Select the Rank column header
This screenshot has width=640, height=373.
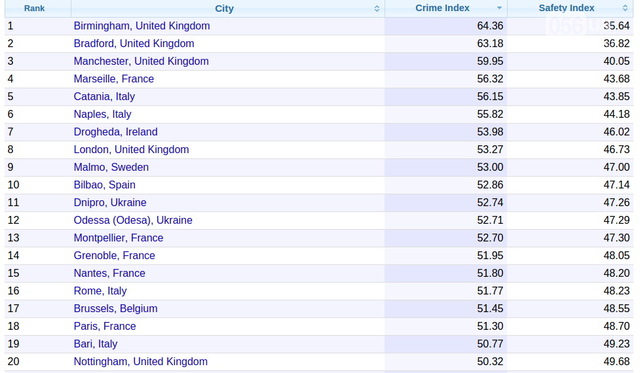tap(34, 8)
